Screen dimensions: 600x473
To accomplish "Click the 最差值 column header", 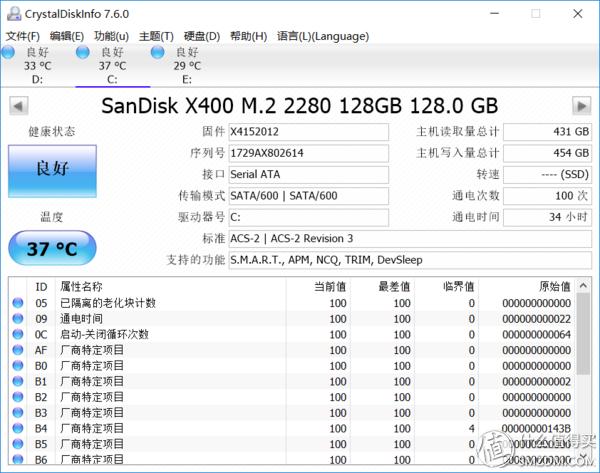I will point(382,287).
